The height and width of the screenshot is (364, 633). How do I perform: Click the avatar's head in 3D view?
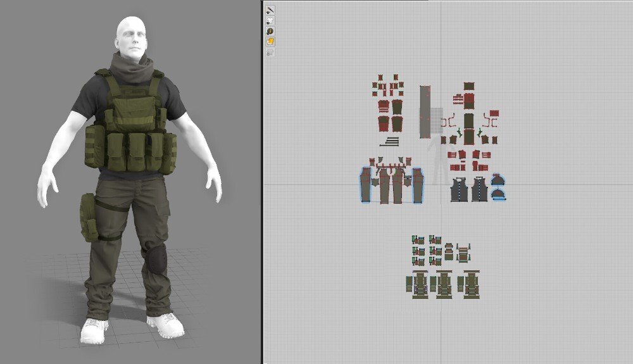[x=134, y=37]
